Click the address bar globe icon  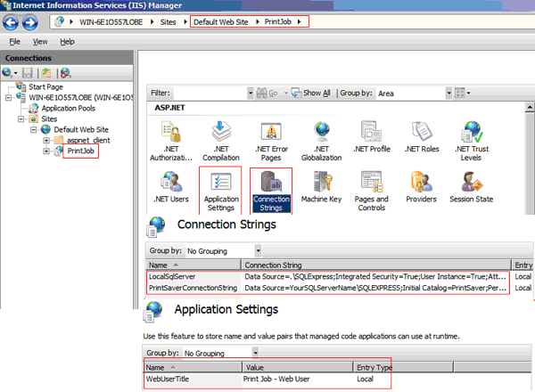tap(60, 21)
